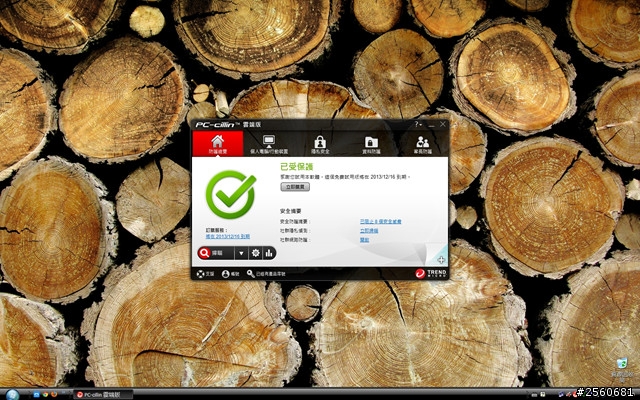Select the PC-cillin taskbar button

coord(103,395)
